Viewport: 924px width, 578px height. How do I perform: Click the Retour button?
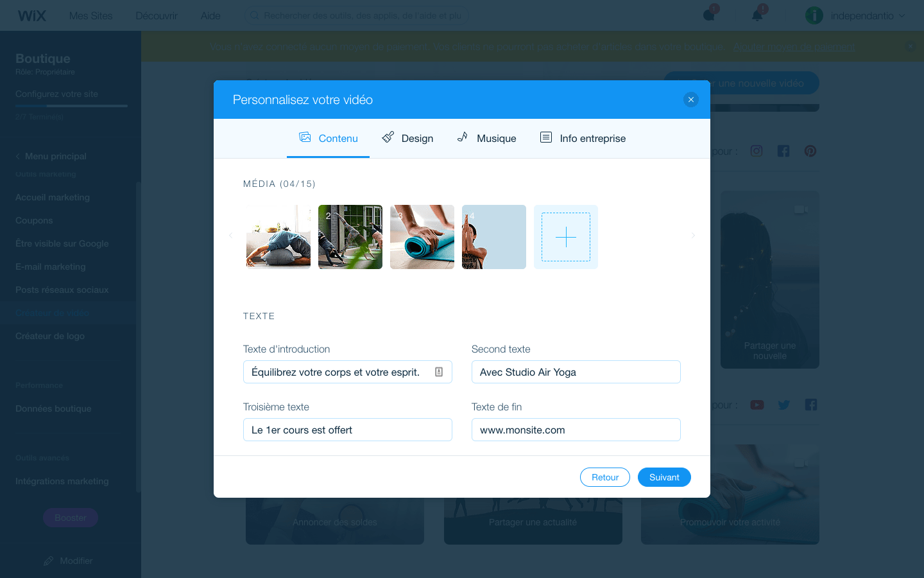605,477
